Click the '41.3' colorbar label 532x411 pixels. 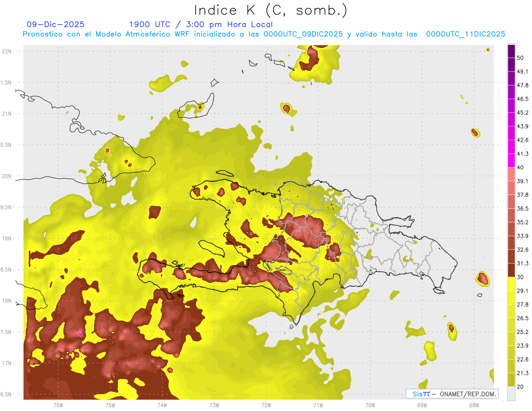tap(523, 154)
